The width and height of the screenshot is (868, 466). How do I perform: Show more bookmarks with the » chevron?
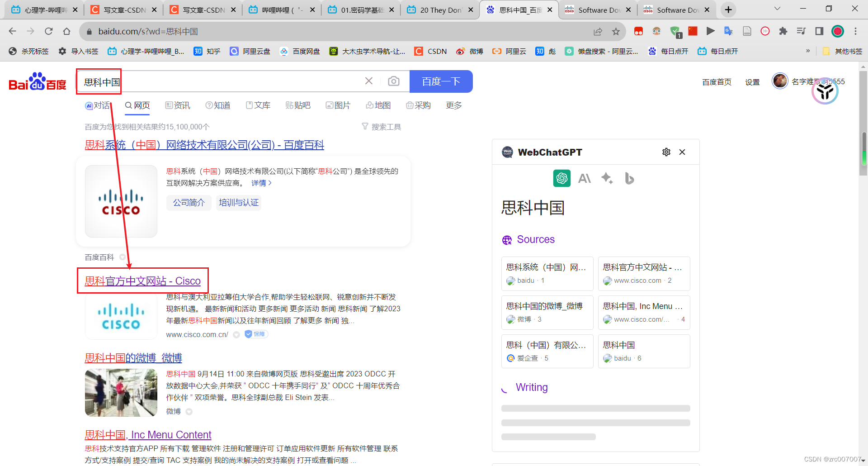[x=808, y=51]
